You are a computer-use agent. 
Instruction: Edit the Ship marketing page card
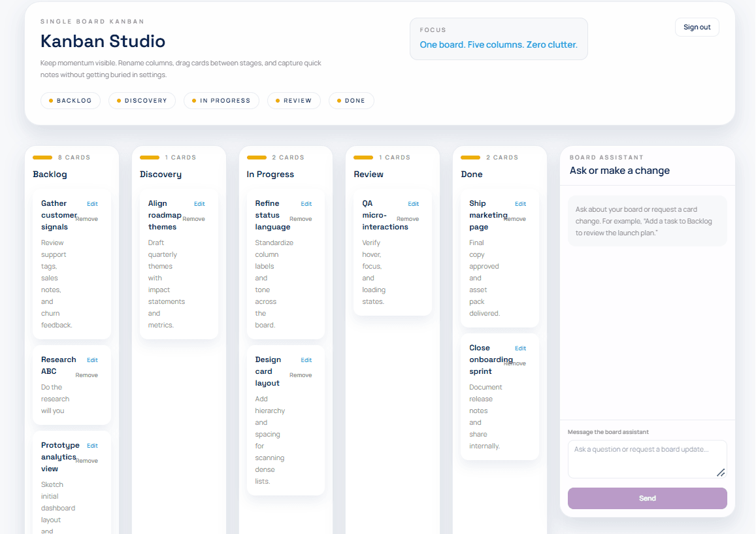click(520, 204)
